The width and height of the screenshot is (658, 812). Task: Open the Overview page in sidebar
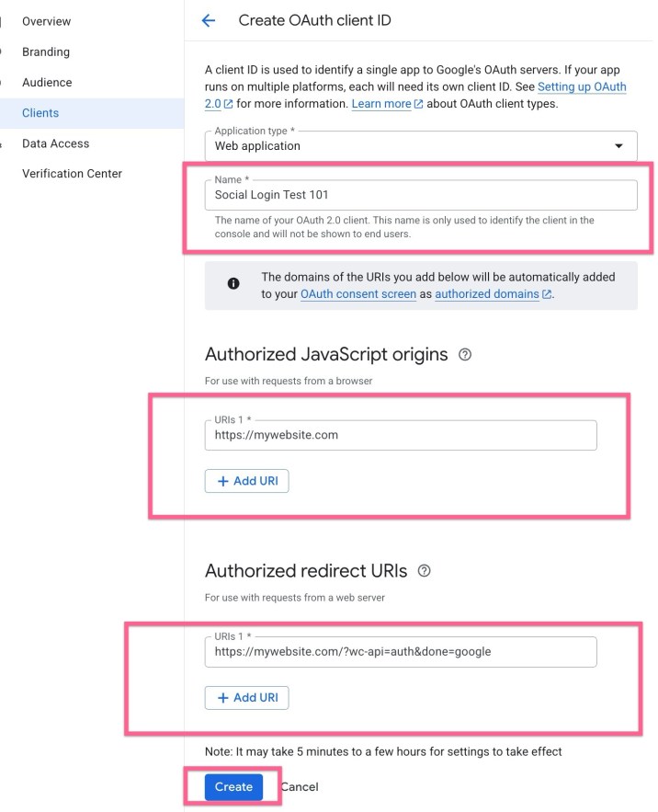tap(46, 21)
